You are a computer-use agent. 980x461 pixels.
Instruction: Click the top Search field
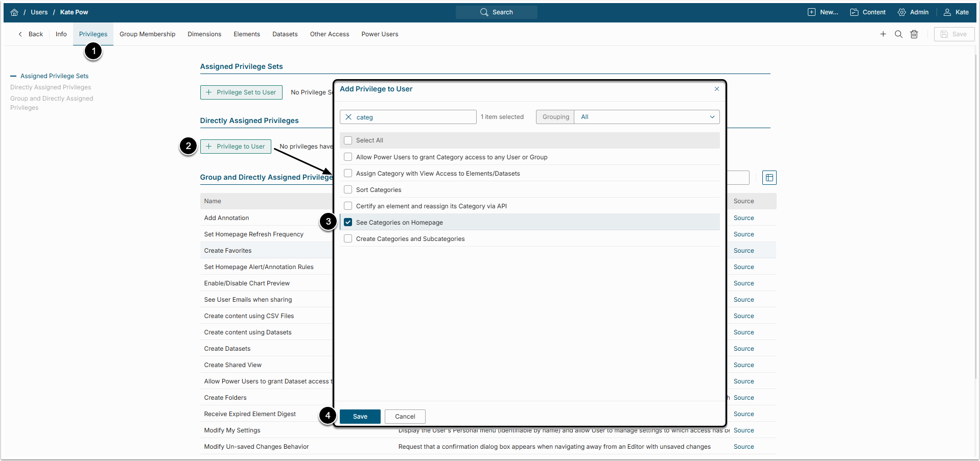tap(496, 12)
